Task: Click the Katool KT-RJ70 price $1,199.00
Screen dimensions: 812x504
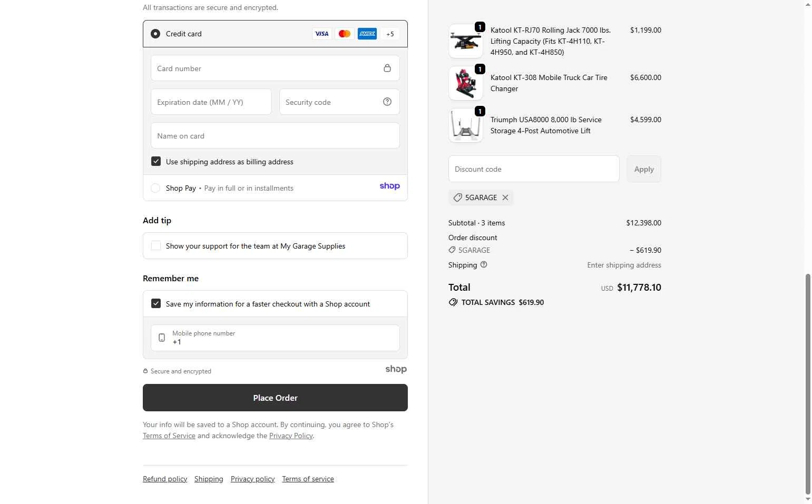Action: [x=645, y=30]
